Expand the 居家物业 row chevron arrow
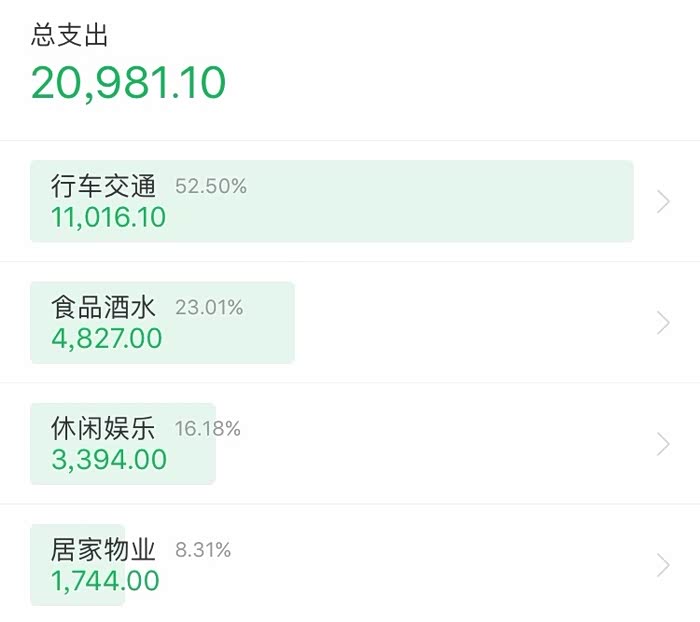This screenshot has height=622, width=700. [663, 565]
